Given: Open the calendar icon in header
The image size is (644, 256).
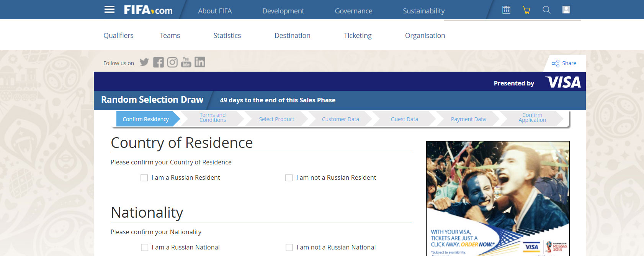Looking at the screenshot, I should pyautogui.click(x=506, y=10).
